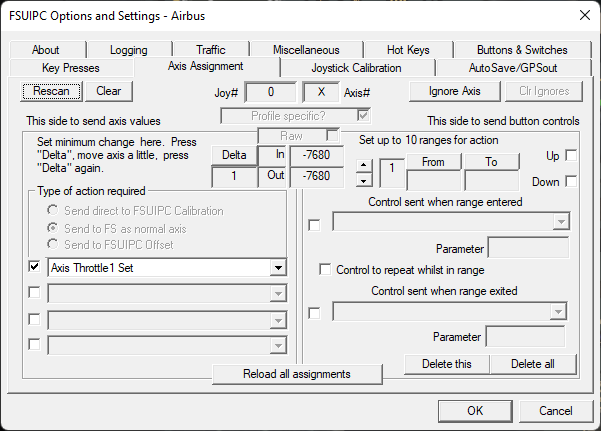The height and width of the screenshot is (431, 601).
Task: Confirm settings with OK
Action: pyautogui.click(x=475, y=411)
